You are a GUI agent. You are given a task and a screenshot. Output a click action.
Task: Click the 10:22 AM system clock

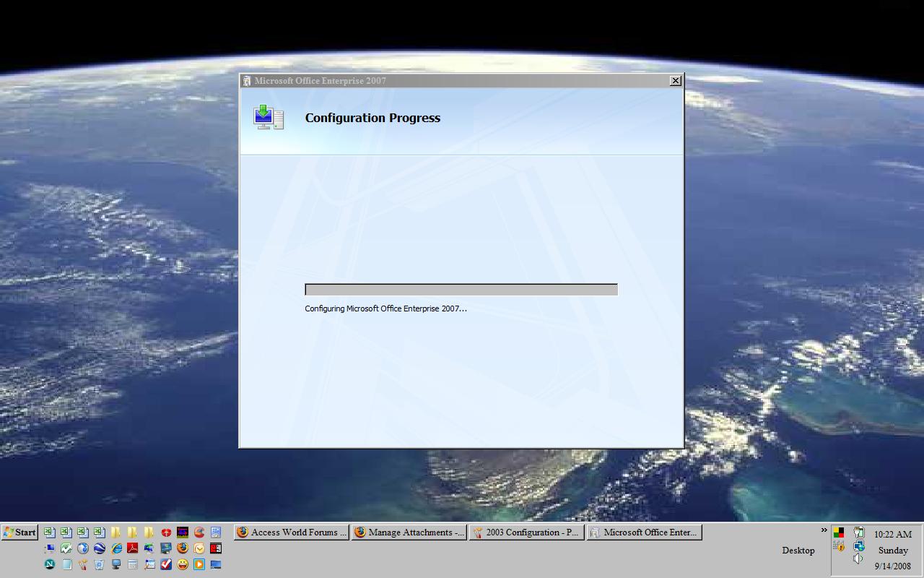[x=893, y=535]
